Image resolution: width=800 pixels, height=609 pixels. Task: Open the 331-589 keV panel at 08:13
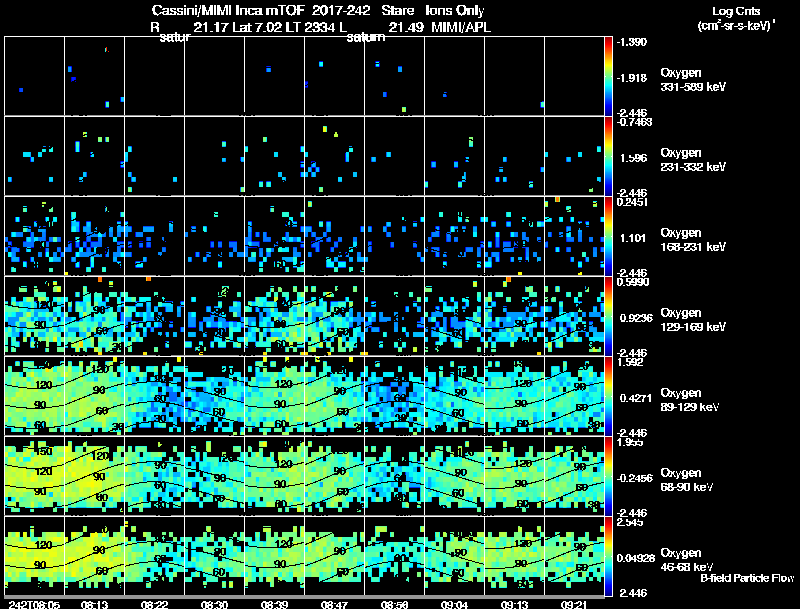click(x=94, y=76)
